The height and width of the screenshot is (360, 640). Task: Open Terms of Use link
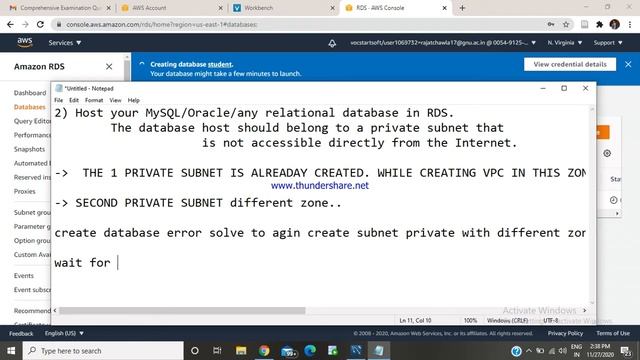[613, 333]
